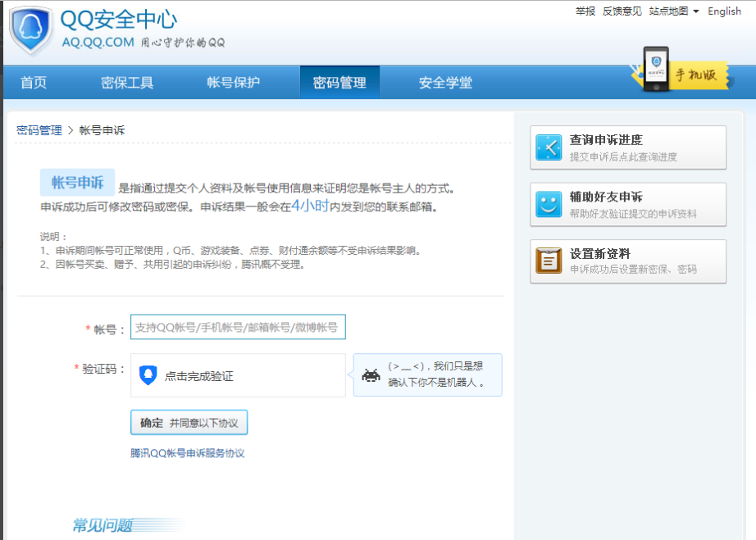Open the 查询申诉进度 kite icon
This screenshot has height=540, width=756.
pos(548,147)
